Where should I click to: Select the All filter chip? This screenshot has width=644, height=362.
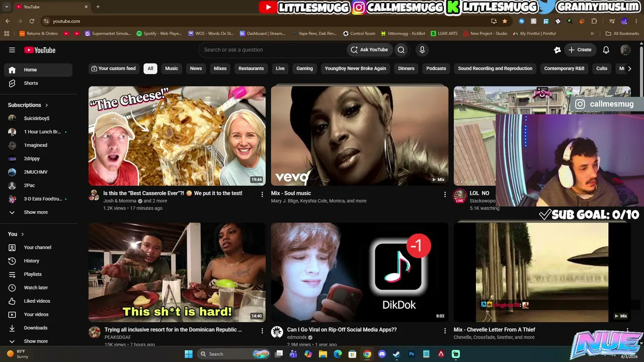point(150,68)
